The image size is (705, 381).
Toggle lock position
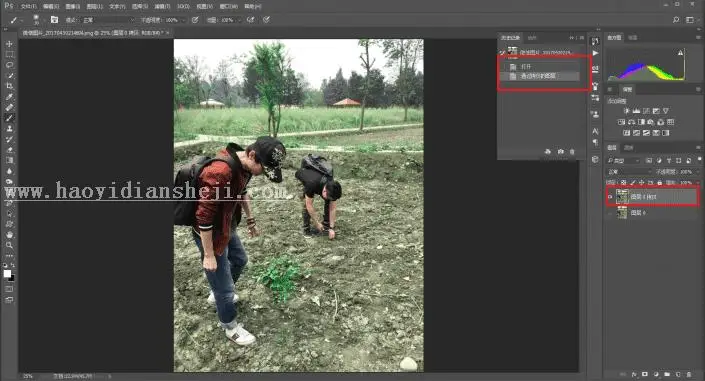coord(642,183)
